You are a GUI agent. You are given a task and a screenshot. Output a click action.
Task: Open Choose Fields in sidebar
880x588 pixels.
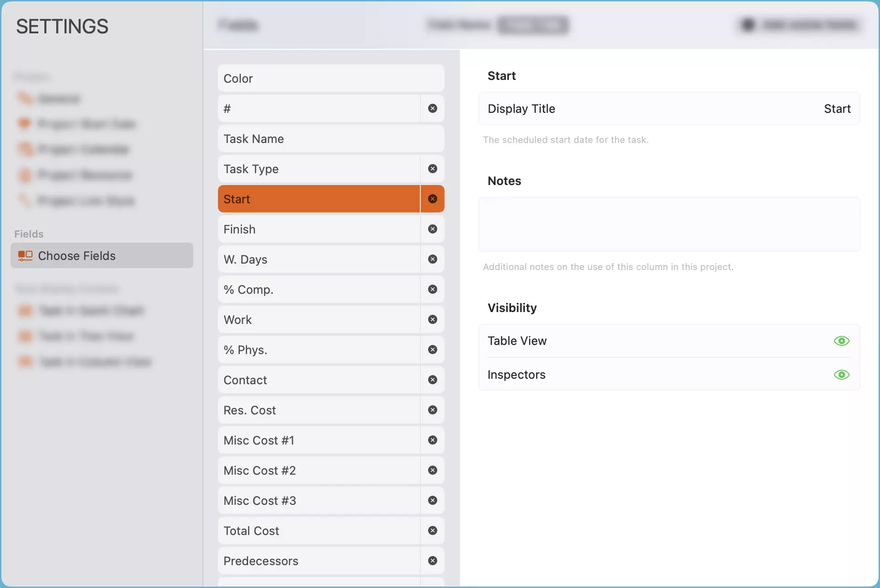[x=101, y=256]
